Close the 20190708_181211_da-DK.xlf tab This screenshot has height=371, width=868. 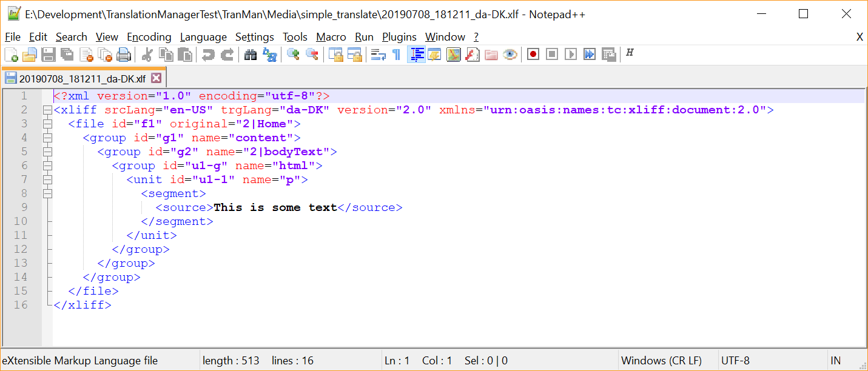pos(156,78)
